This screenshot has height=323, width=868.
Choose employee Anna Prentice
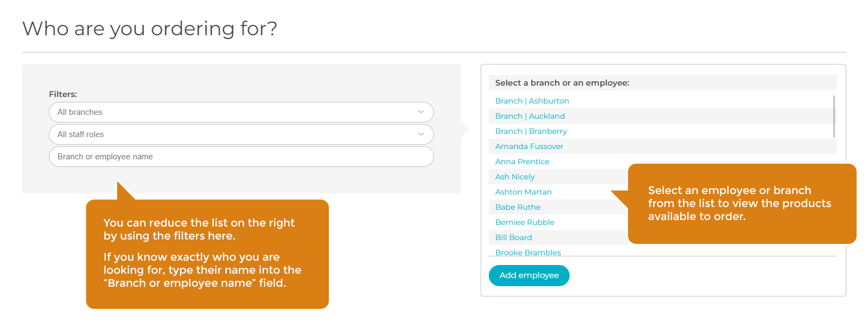(522, 161)
